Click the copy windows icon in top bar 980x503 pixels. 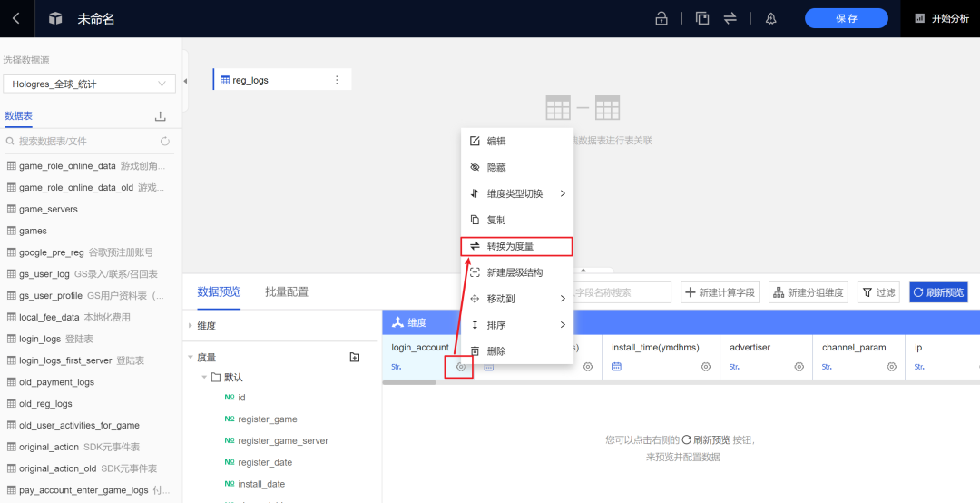point(702,18)
